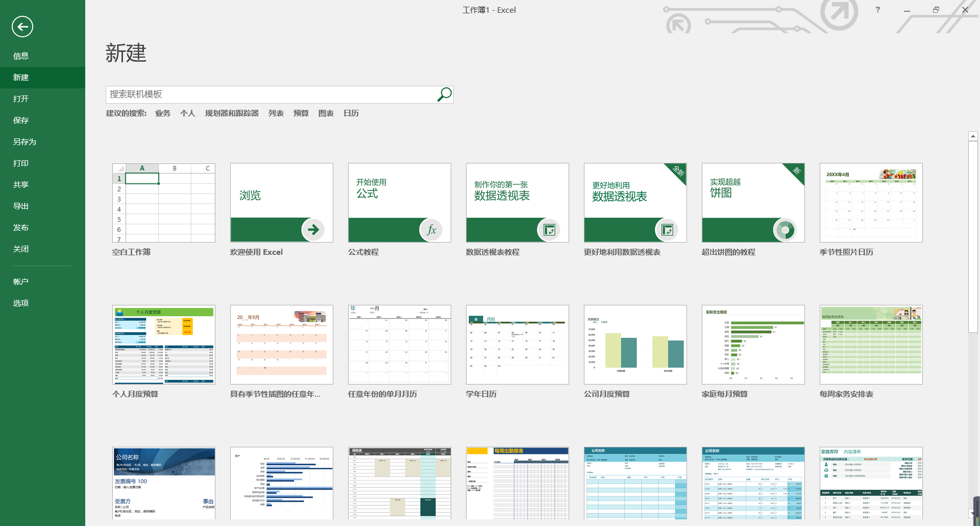Click the template list scrollbar thumb
Image resolution: width=980 pixels, height=526 pixels.
(973, 237)
